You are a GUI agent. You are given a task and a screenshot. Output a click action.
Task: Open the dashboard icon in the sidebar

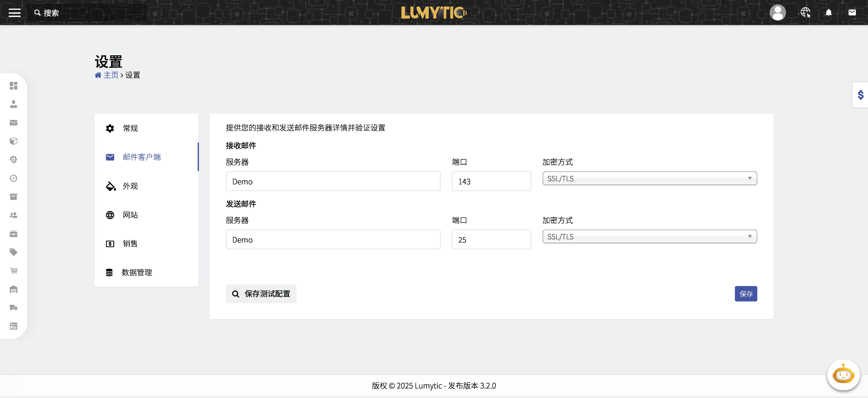pos(13,86)
